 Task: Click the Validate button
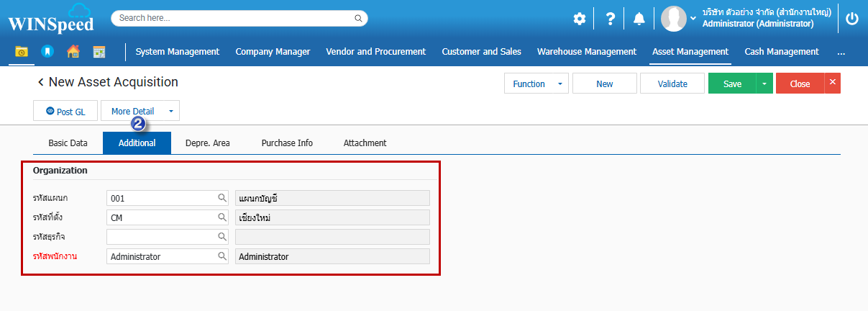click(672, 84)
